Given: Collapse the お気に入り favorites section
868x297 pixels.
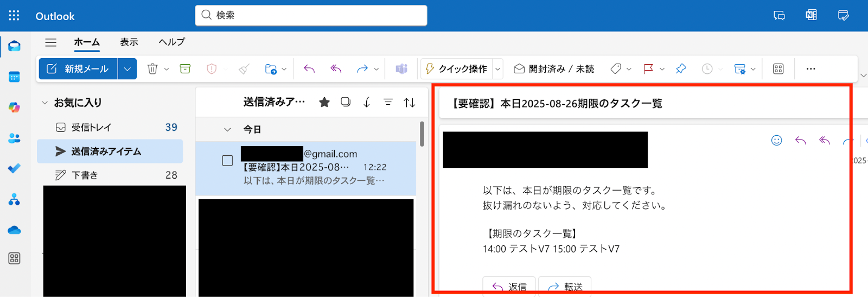Looking at the screenshot, I should [44, 103].
